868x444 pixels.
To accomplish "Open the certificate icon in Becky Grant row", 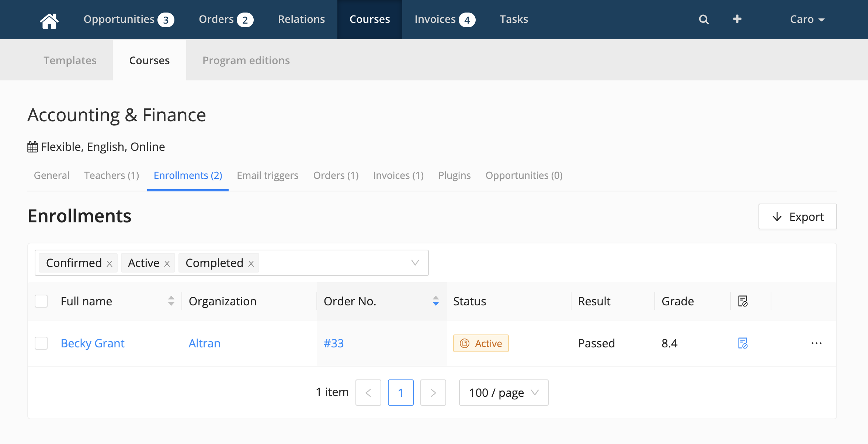I will point(743,343).
